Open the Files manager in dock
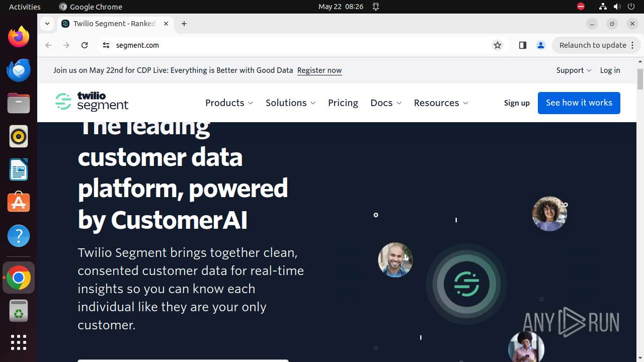Image resolution: width=644 pixels, height=362 pixels. tap(19, 103)
